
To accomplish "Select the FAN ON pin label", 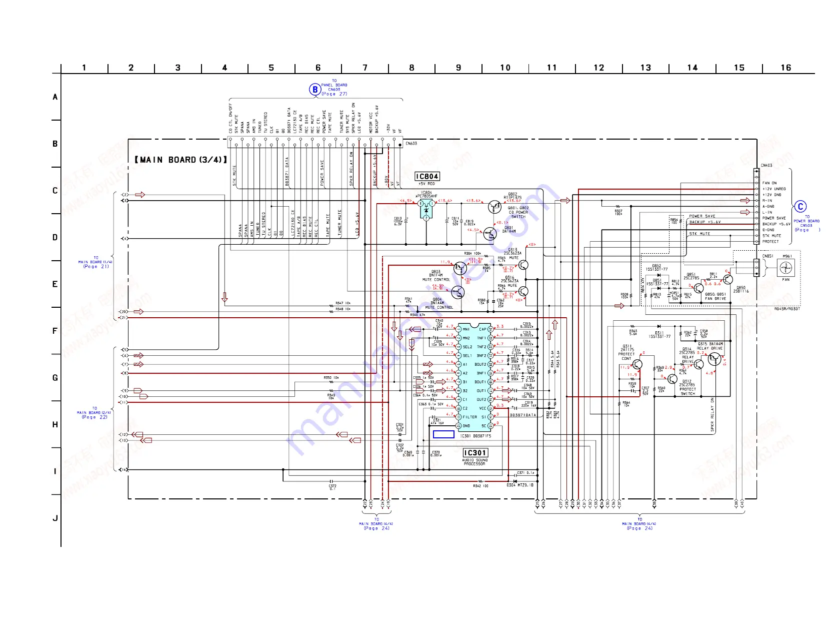I will click(769, 183).
